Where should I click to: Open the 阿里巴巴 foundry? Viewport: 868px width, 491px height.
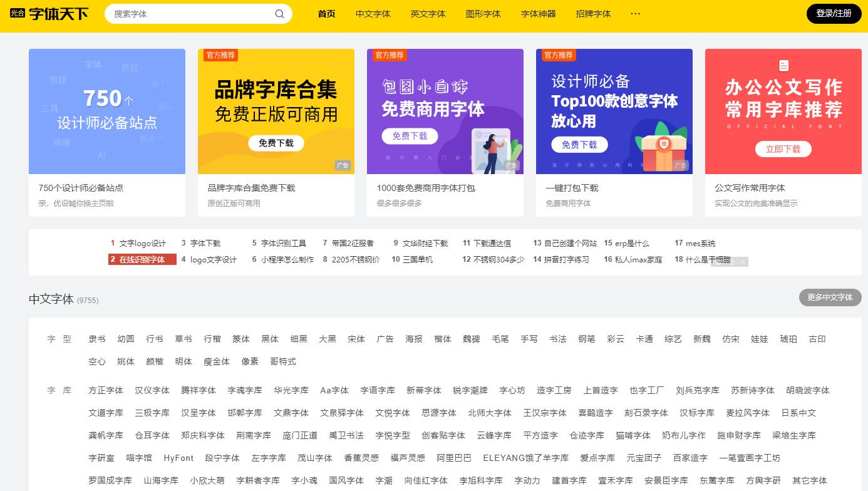tap(454, 458)
